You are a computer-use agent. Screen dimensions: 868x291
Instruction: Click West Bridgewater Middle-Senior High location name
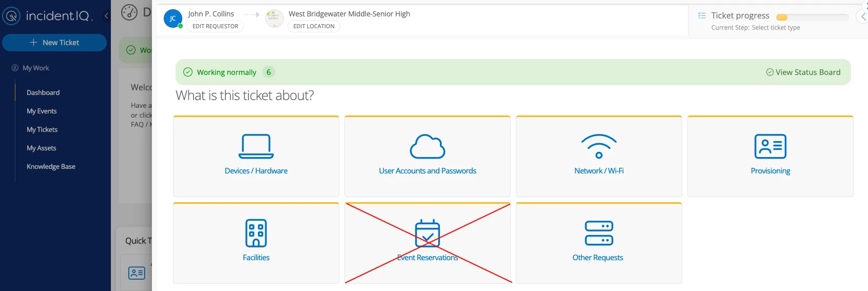[350, 14]
